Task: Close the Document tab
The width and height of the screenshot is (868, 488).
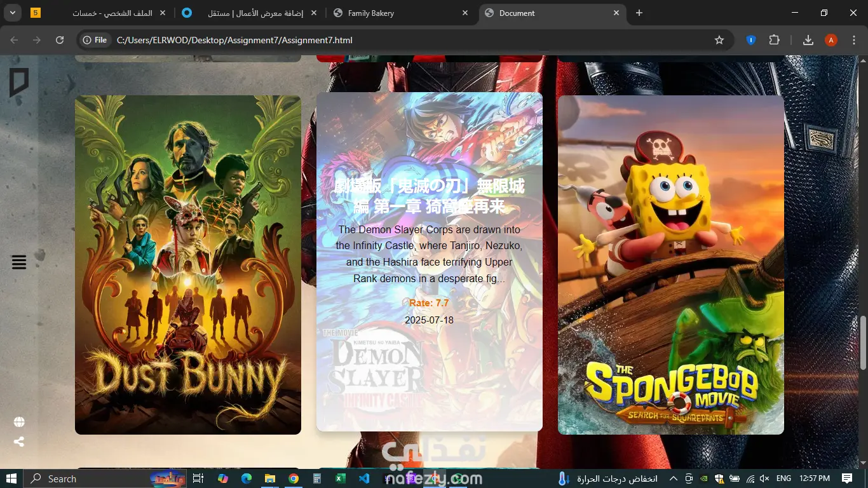Action: pos(616,13)
